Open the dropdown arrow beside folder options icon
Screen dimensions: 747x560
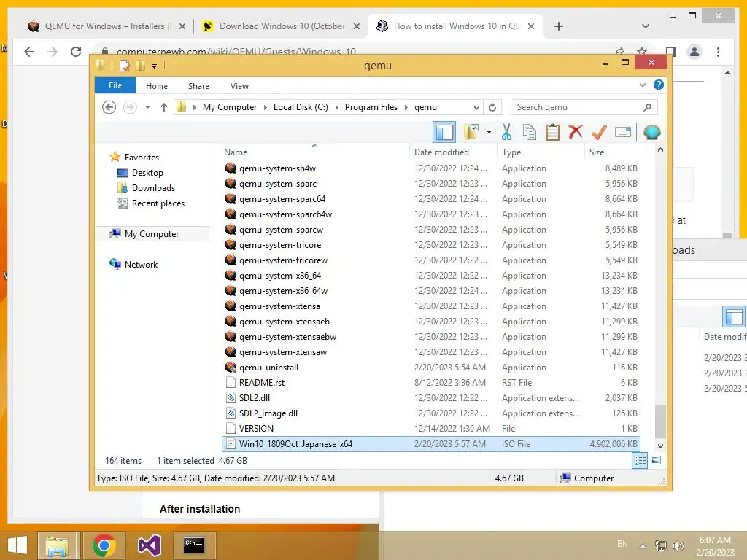[x=489, y=132]
